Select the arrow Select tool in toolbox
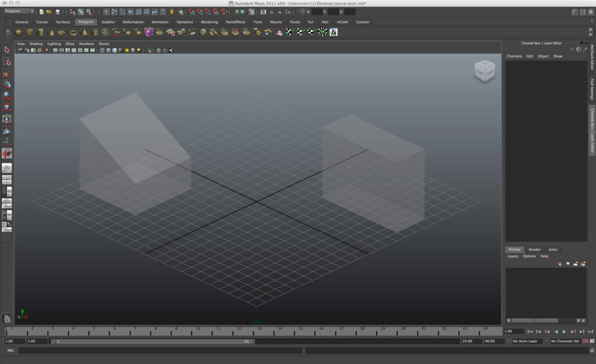Image resolution: width=596 pixels, height=364 pixels. (7, 50)
